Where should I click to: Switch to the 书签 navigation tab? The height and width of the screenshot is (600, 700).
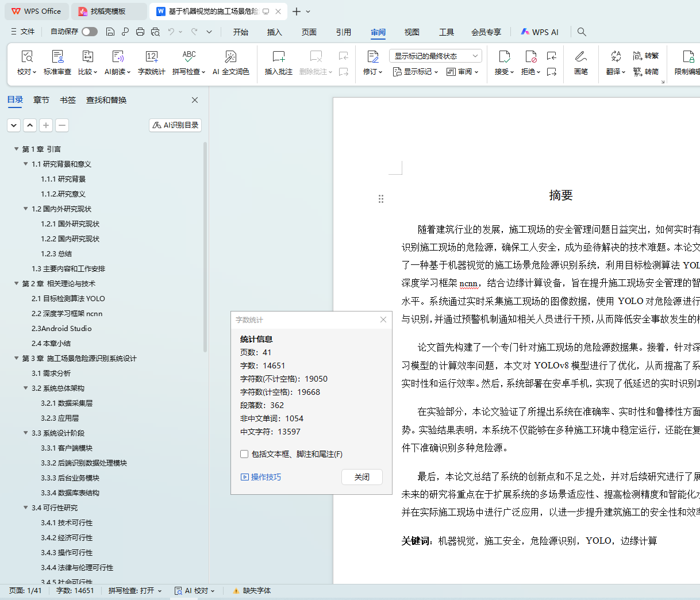[68, 100]
